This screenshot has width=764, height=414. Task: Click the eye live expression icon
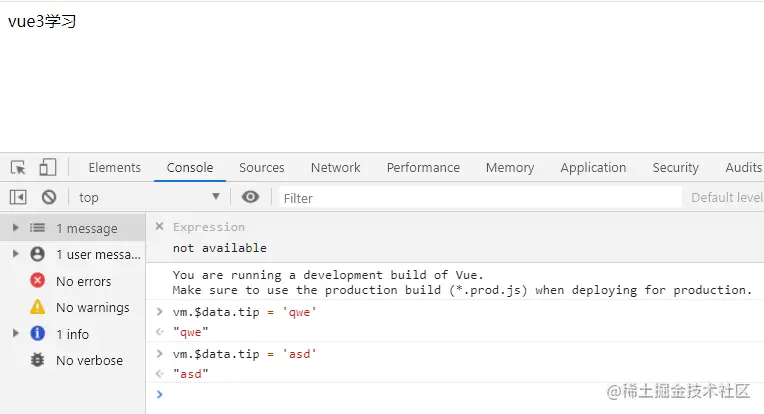pos(251,198)
